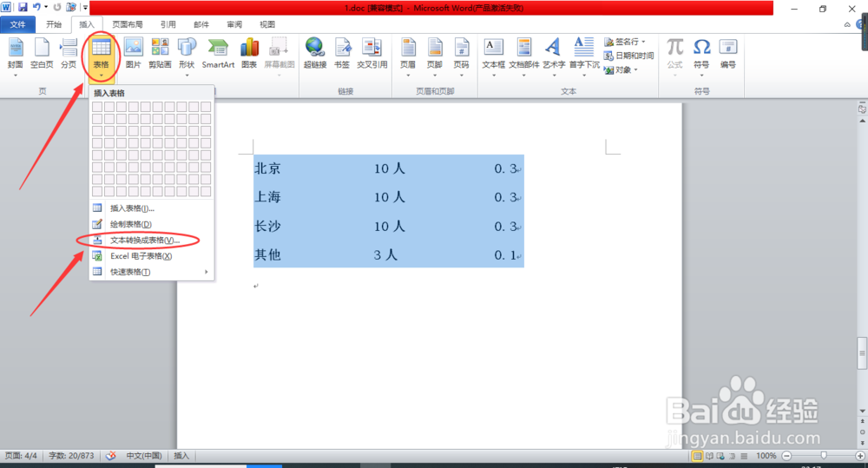Screen dimensions: 868x468
Task: Insert an equation (公式)
Action: pyautogui.click(x=674, y=56)
